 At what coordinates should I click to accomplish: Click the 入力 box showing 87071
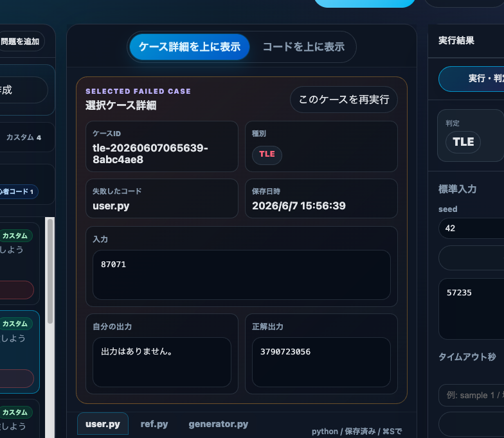(x=242, y=275)
